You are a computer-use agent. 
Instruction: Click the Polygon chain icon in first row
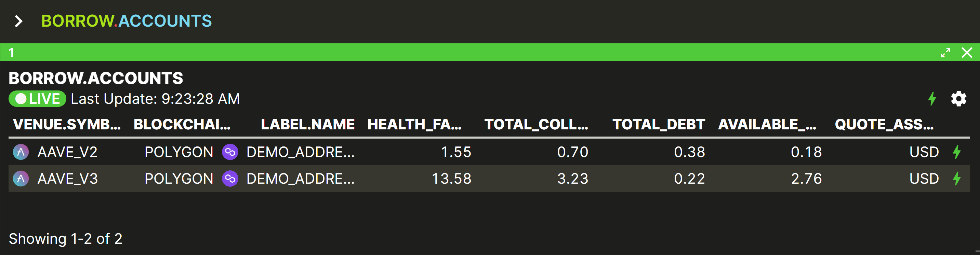(230, 152)
